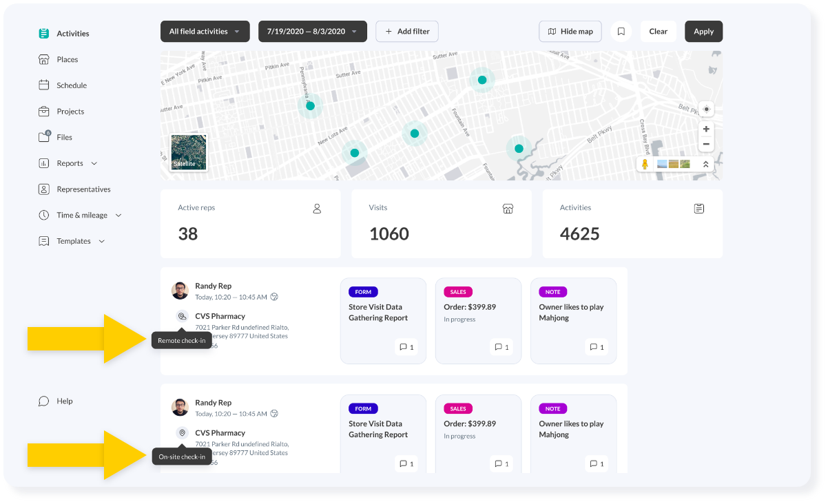The height and width of the screenshot is (504, 828).
Task: Collapse the map layer picker with double chevron
Action: coord(705,165)
